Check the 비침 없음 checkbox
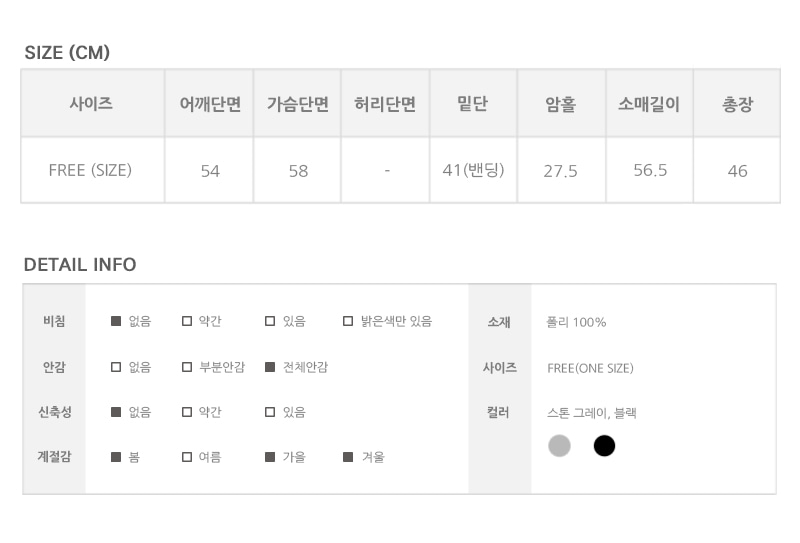This screenshot has height=543, width=800. click(x=116, y=321)
